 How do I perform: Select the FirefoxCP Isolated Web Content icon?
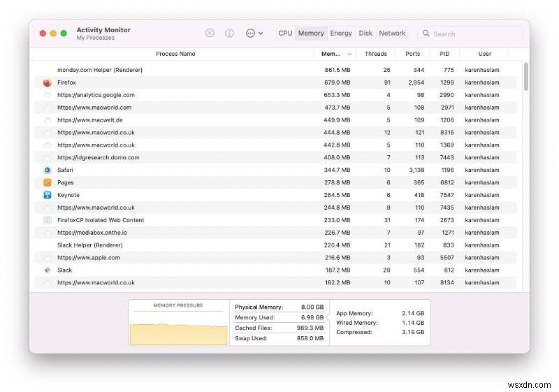point(47,220)
